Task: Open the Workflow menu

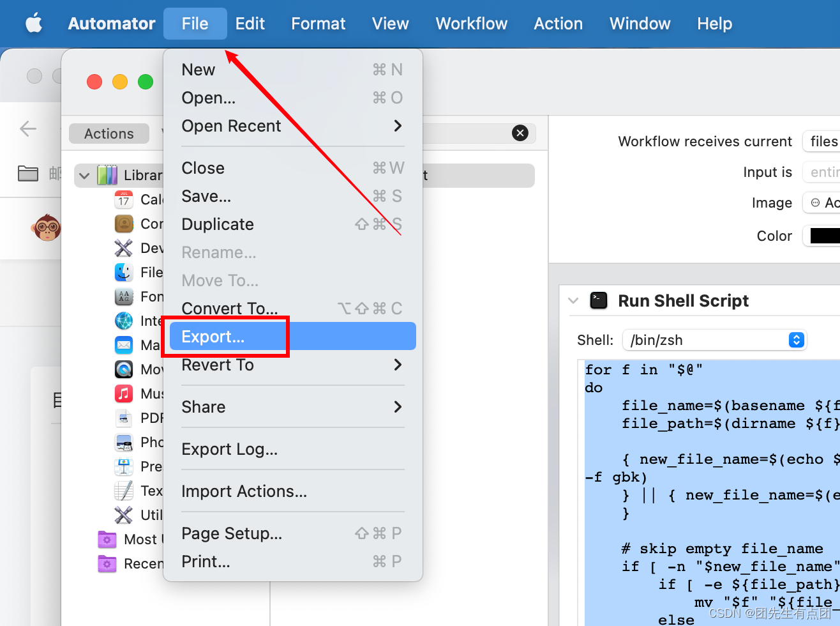Action: tap(471, 24)
